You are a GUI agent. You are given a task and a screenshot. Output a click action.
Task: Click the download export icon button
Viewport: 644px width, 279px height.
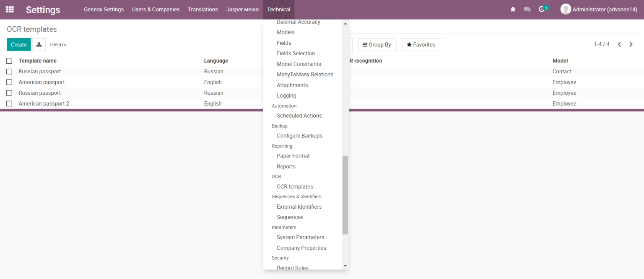coord(39,44)
